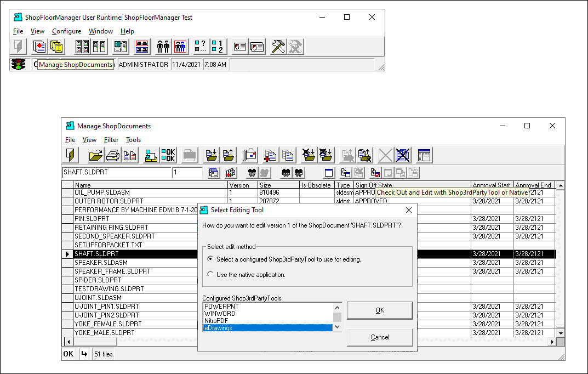The image size is (588, 374).
Task: Click the multicolored documents icon near version field
Action: click(231, 173)
